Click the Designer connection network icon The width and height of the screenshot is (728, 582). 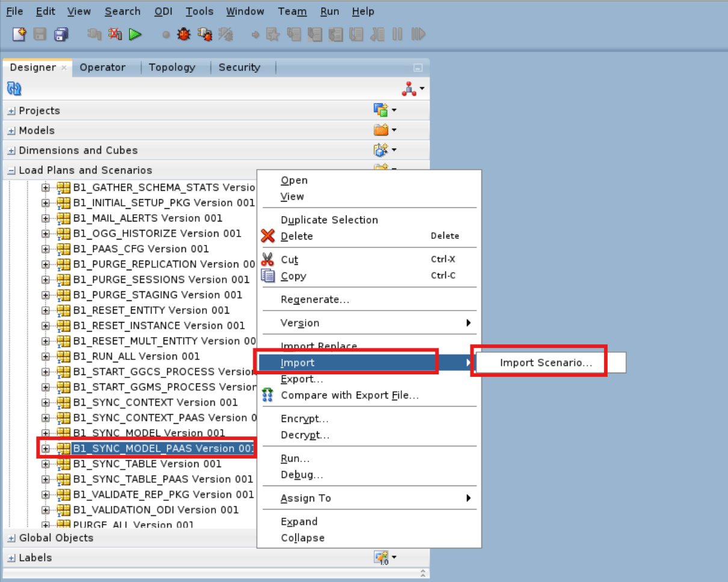[409, 89]
